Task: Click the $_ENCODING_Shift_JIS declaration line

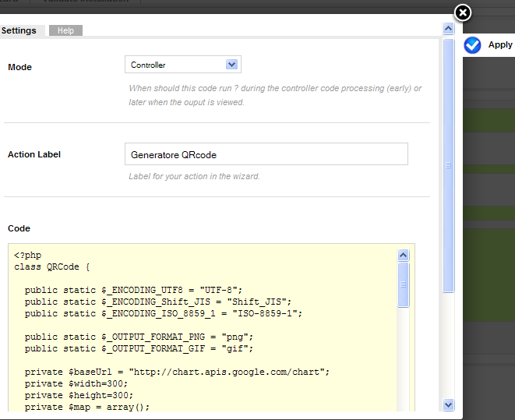Action: (157, 302)
